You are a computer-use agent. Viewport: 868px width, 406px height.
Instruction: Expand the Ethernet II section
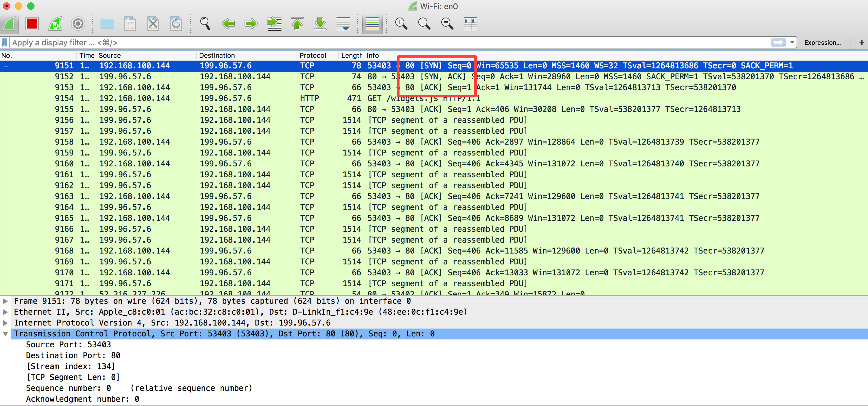click(x=5, y=312)
